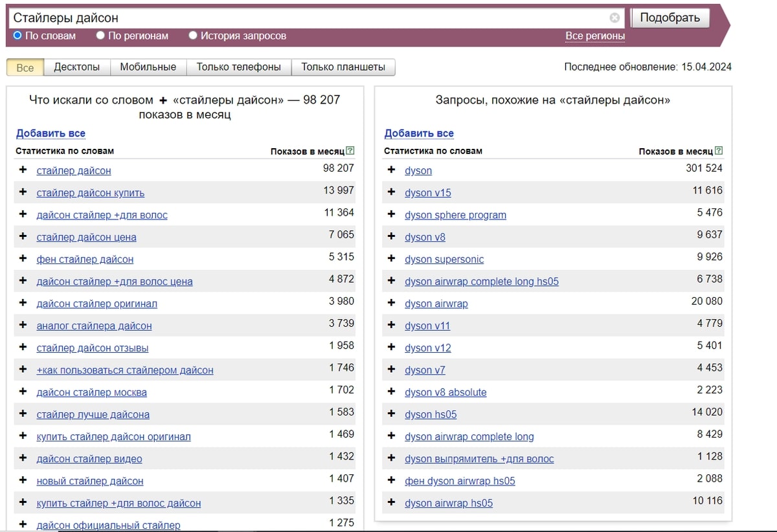The height and width of the screenshot is (532, 777).
Task: Add the 'стайлер дайсон отзывы' query with its plus icon
Action: [23, 347]
